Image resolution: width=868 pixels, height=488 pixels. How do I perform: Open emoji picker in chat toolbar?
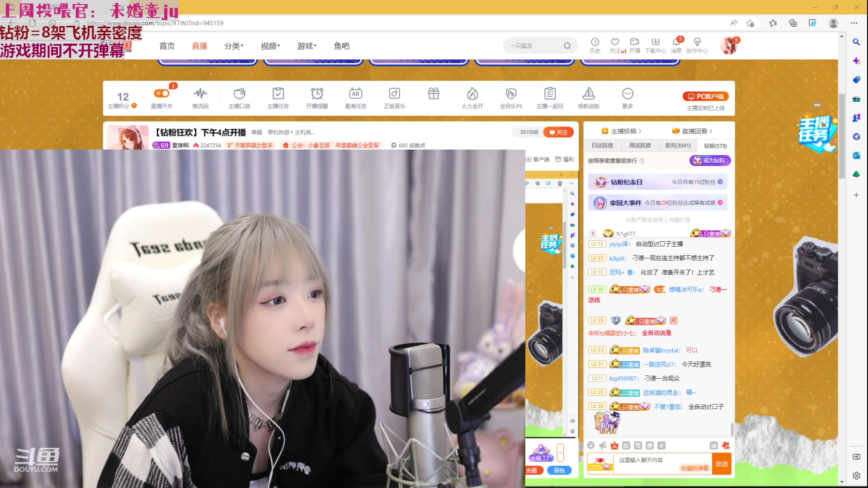tap(591, 446)
